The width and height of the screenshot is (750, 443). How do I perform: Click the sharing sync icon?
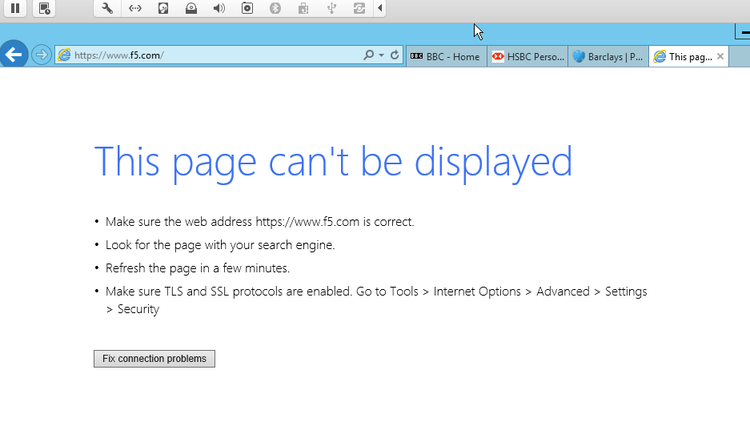click(x=359, y=8)
